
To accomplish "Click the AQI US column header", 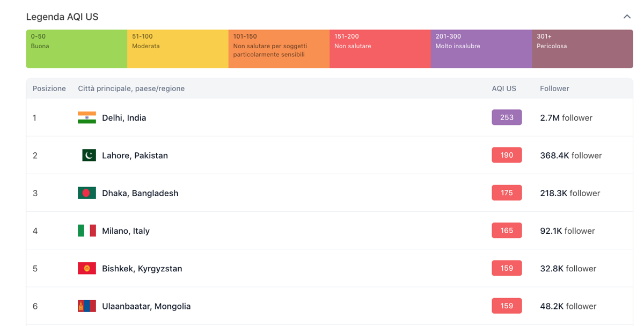I will [x=504, y=88].
